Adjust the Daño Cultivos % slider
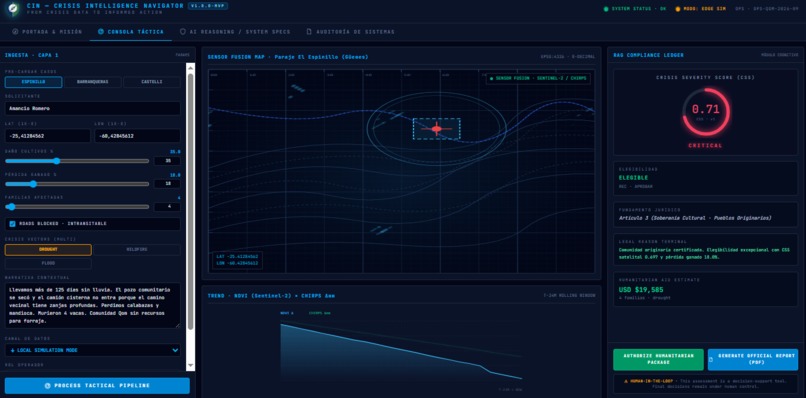The image size is (806, 398). tap(77, 161)
